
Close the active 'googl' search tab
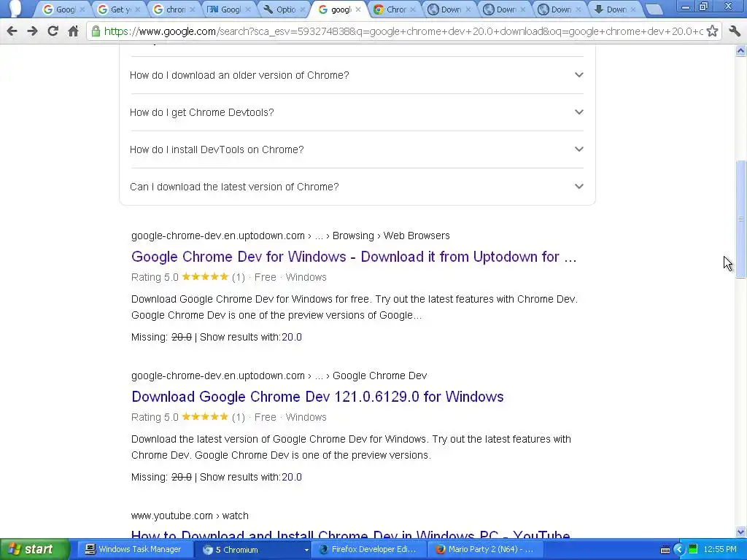pos(358,9)
